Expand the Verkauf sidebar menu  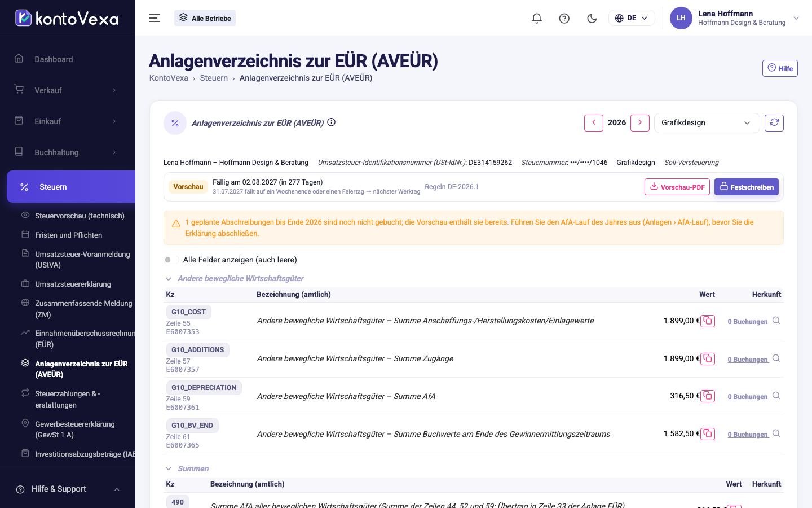click(x=68, y=90)
